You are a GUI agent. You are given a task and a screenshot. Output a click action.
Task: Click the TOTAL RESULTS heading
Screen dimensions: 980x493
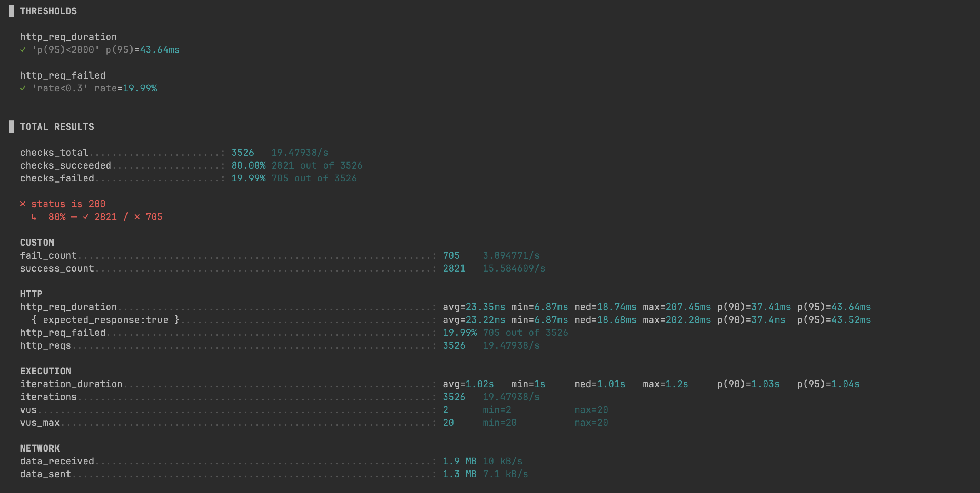[x=57, y=127]
